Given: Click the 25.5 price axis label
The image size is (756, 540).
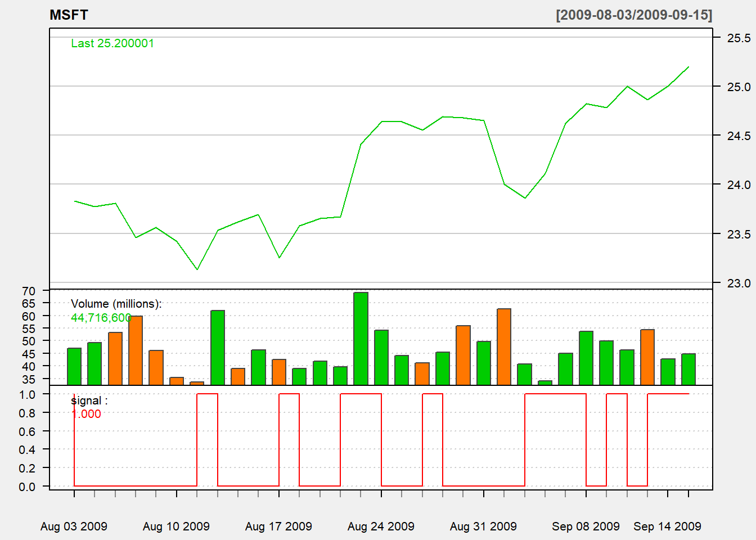Looking at the screenshot, I should click(x=739, y=38).
